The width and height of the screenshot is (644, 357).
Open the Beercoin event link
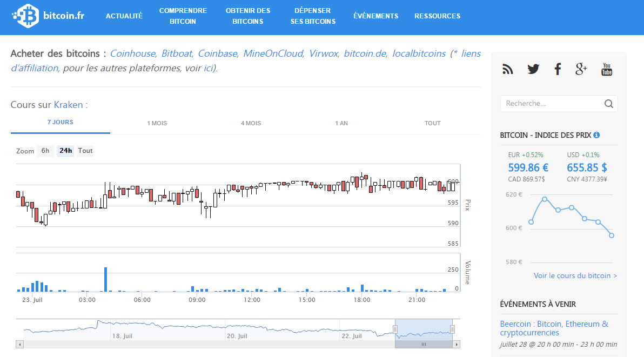(554, 328)
